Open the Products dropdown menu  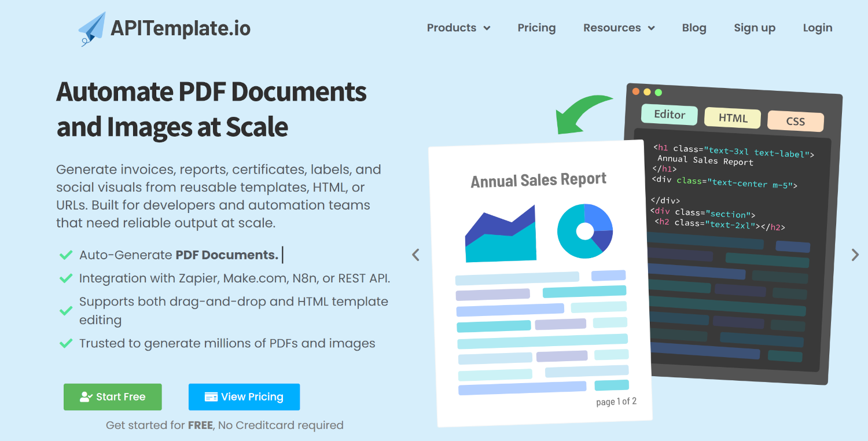point(458,27)
